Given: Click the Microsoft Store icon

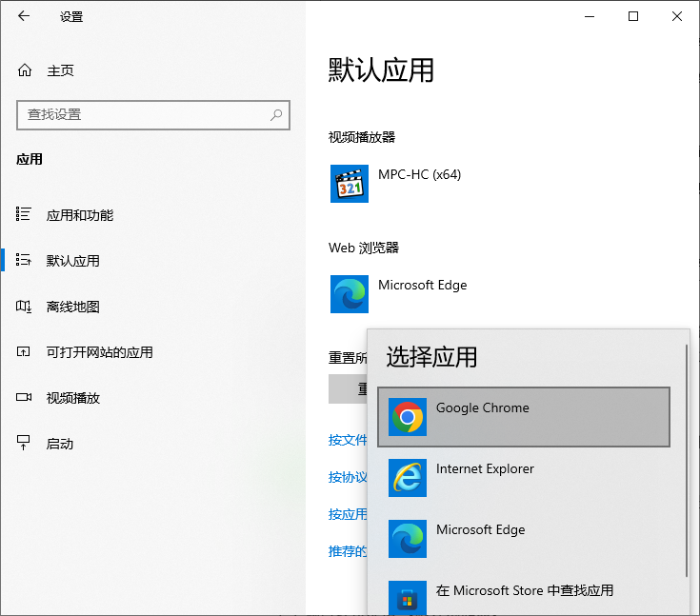Looking at the screenshot, I should (408, 598).
